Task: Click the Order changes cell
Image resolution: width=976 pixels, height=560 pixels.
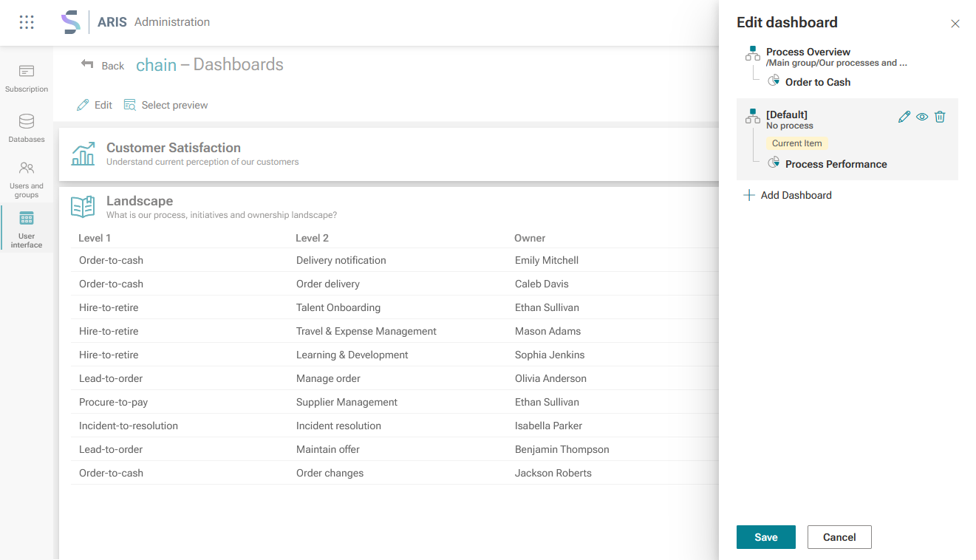Action: click(x=330, y=473)
